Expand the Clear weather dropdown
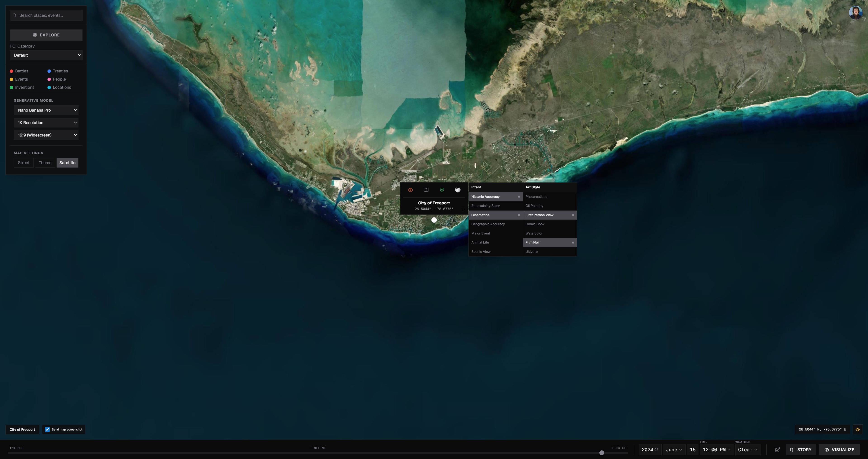The width and height of the screenshot is (868, 459). point(747,449)
